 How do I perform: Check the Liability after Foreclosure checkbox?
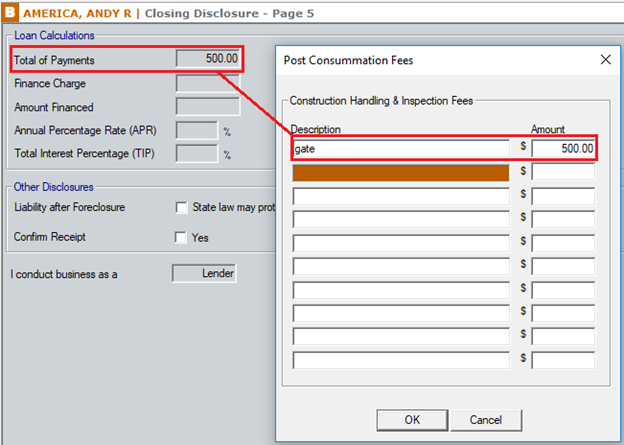181,208
